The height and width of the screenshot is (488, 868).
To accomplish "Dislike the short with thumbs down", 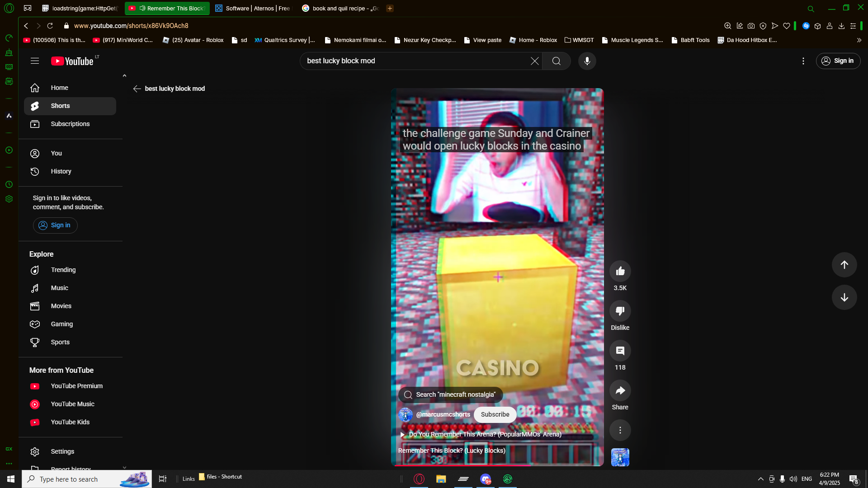I will (x=620, y=311).
